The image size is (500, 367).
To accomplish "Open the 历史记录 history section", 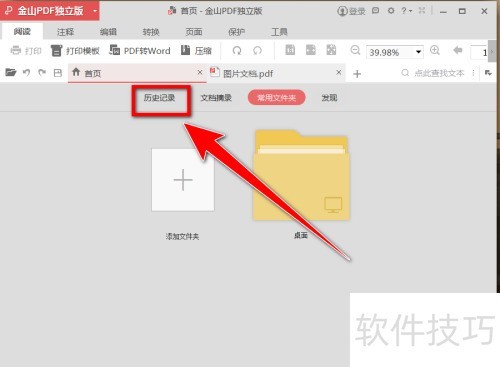I will pos(160,98).
